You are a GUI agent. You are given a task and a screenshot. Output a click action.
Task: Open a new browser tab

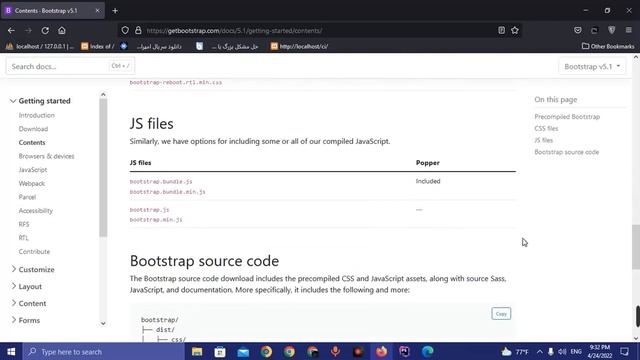pyautogui.click(x=115, y=11)
